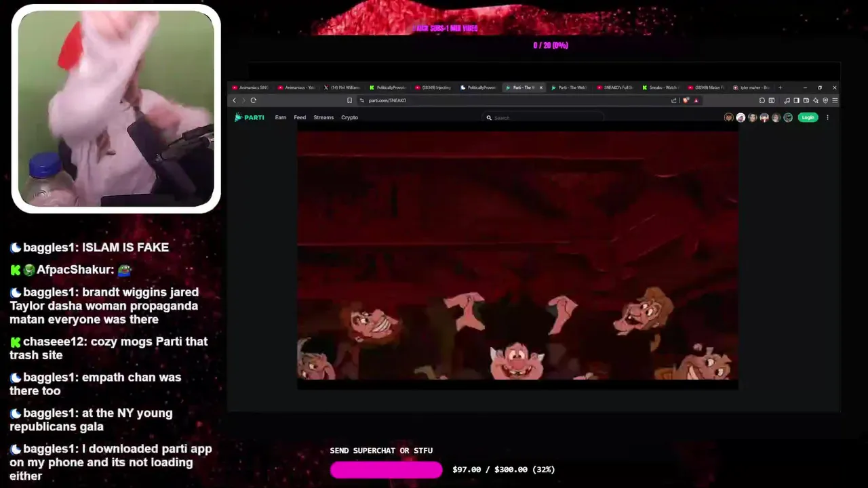Screen dimensions: 868x488
Task: Open the Feed page on Parti
Action: [x=300, y=117]
